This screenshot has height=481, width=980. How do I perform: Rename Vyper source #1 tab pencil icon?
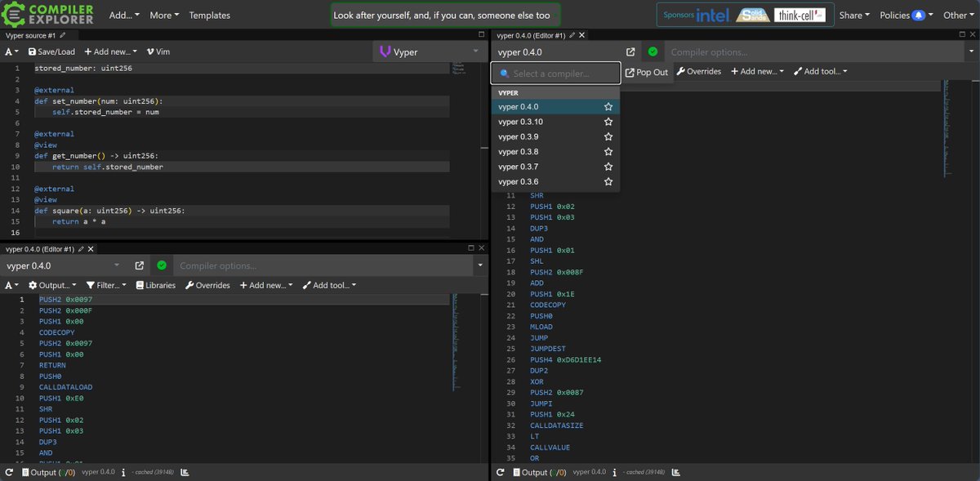coord(63,35)
